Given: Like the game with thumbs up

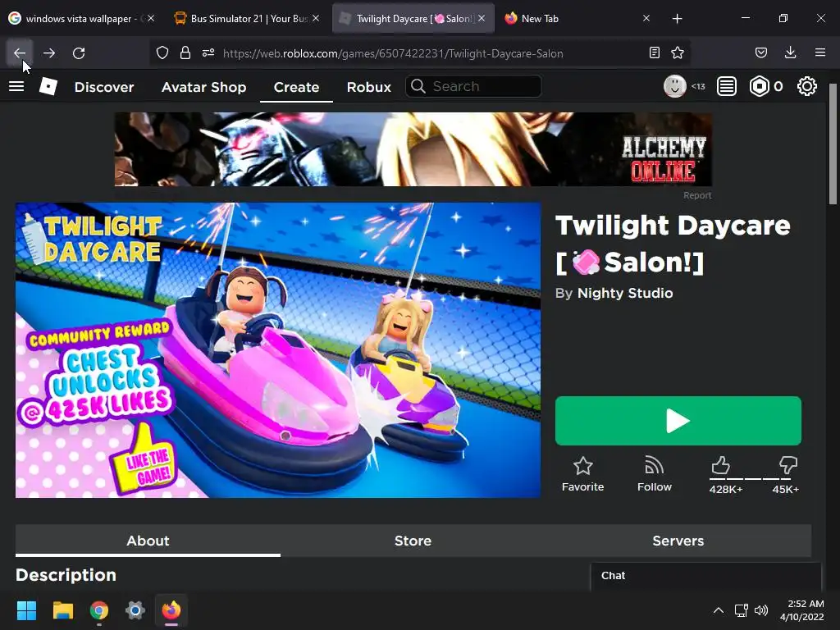Looking at the screenshot, I should (721, 466).
